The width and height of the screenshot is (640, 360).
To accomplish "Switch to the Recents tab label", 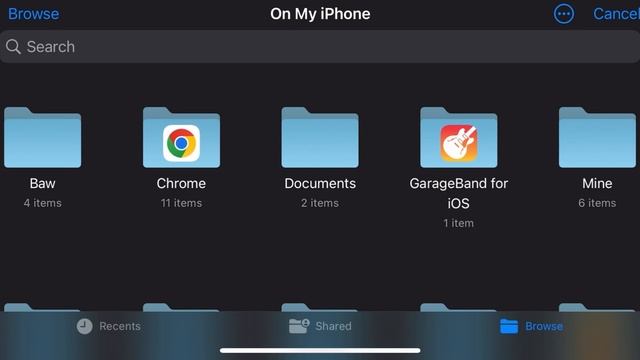I will pyautogui.click(x=120, y=326).
